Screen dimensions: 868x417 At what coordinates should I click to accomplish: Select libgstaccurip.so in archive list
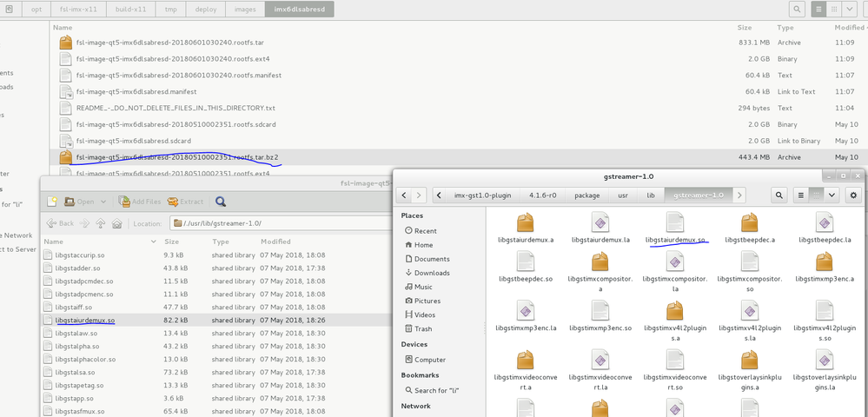click(x=80, y=255)
